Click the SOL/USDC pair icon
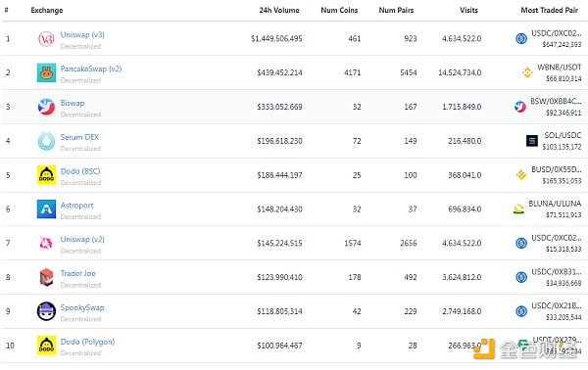The height and width of the screenshot is (370, 588). (x=532, y=141)
